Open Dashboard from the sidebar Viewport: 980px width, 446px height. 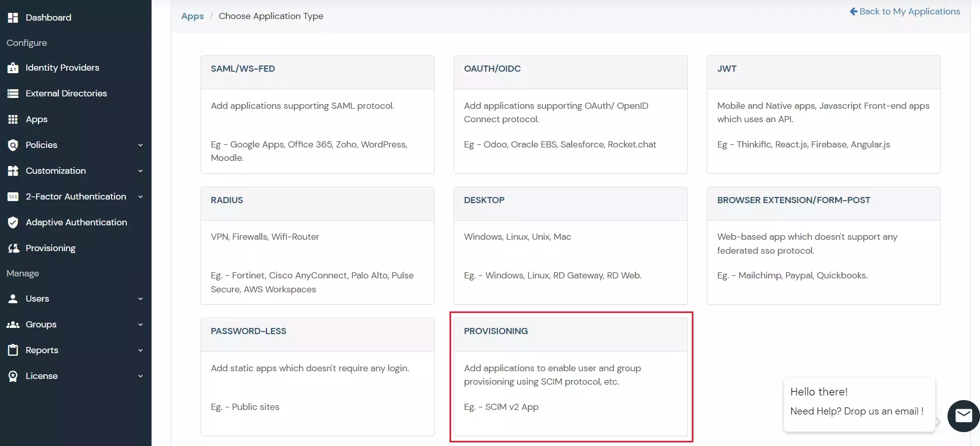[48, 18]
